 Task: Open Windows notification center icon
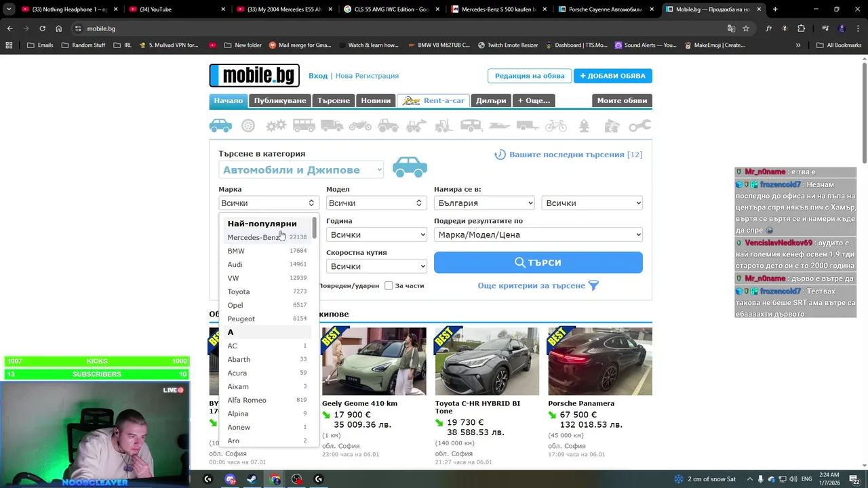coord(855,479)
